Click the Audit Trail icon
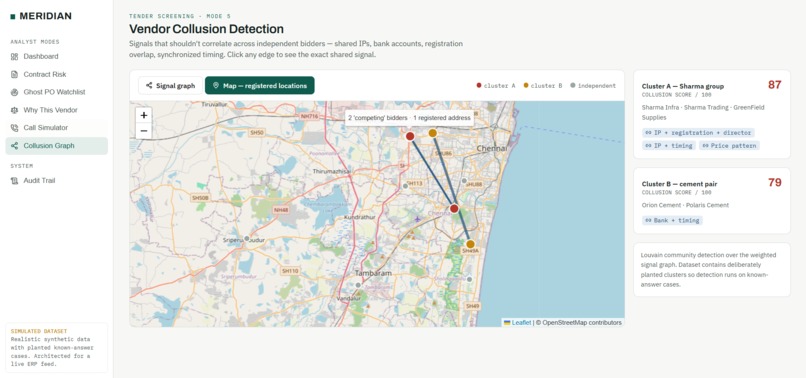The width and height of the screenshot is (806, 378). [x=14, y=181]
